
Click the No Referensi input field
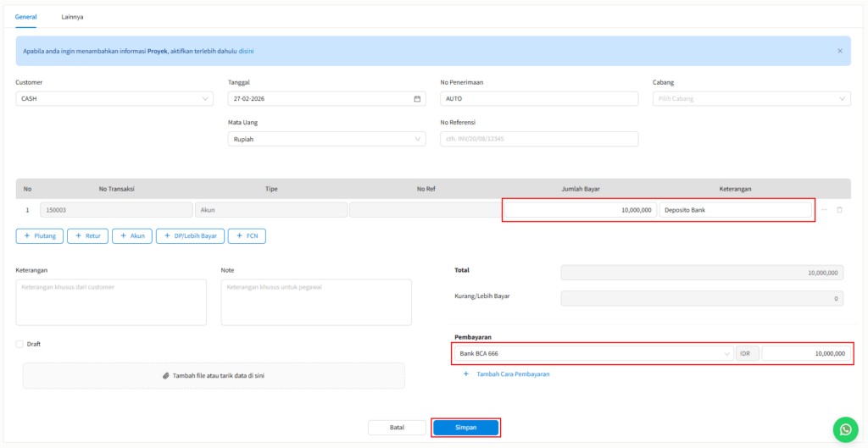(x=538, y=140)
